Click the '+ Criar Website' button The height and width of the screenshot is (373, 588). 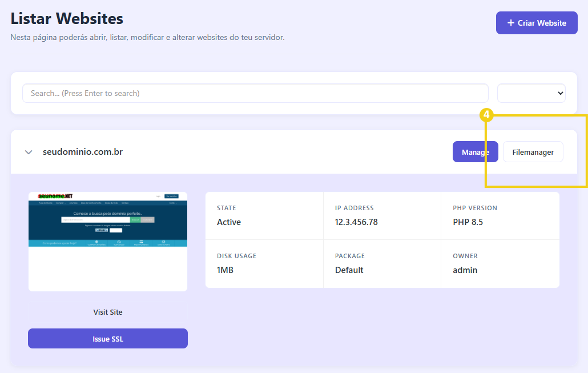tap(537, 23)
